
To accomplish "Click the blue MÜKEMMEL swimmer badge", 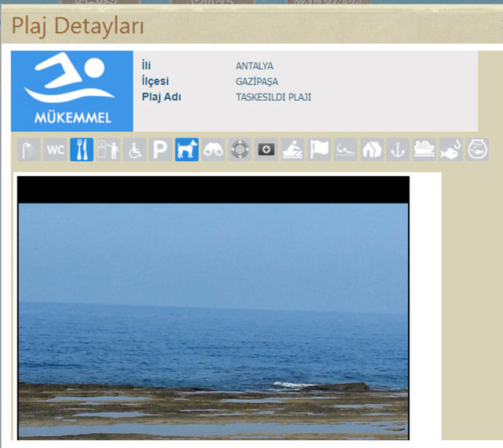I will [x=72, y=91].
